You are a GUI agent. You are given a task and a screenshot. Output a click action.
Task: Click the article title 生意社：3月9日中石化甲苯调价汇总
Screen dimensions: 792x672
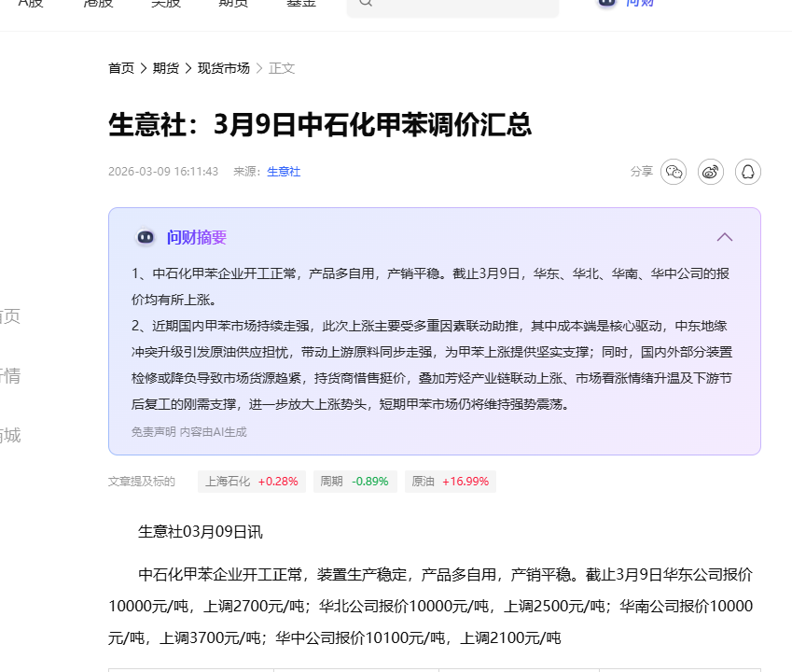tap(320, 124)
